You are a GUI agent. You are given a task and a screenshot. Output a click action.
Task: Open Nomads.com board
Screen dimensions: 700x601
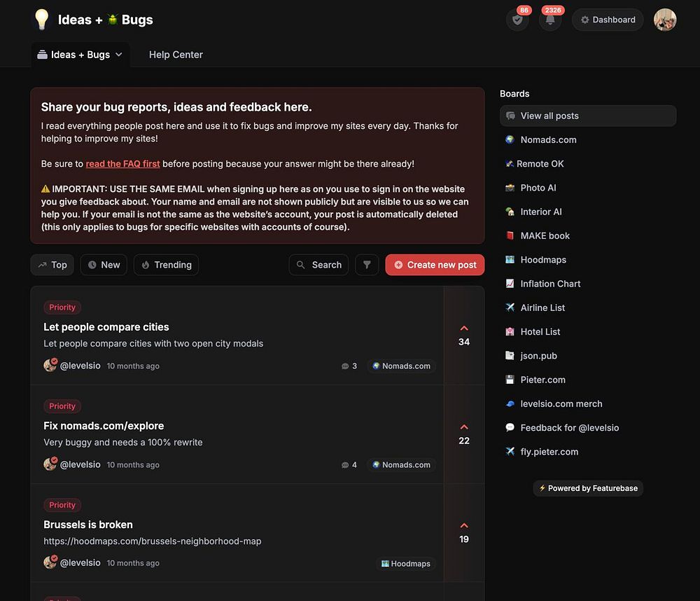pyautogui.click(x=588, y=140)
